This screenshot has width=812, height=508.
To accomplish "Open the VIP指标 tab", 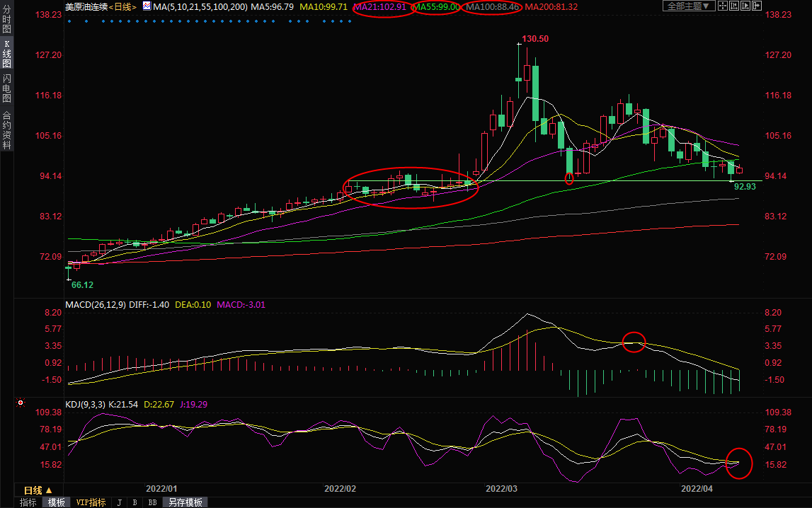I will pyautogui.click(x=91, y=502).
